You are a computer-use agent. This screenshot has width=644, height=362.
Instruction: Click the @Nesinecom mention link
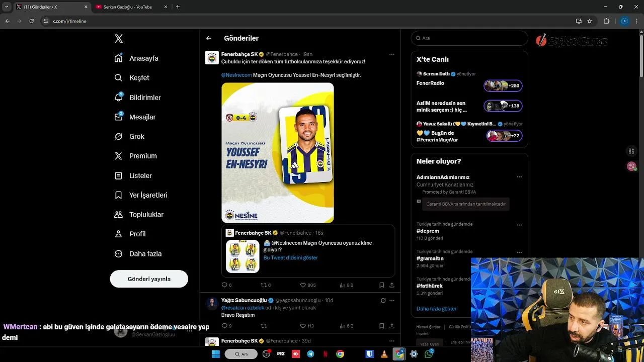point(236,75)
